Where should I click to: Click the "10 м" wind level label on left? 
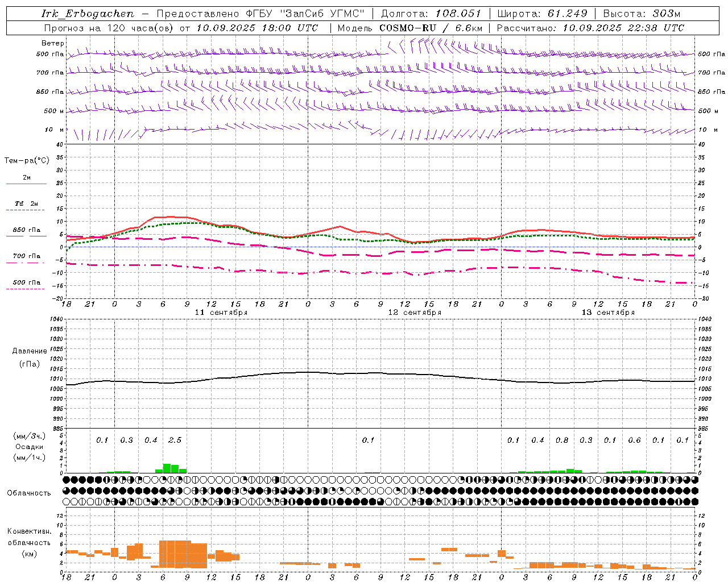click(x=54, y=130)
